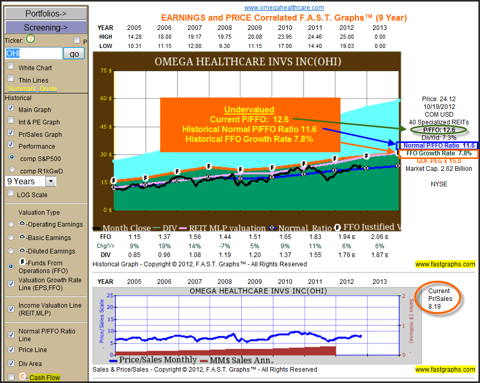
Task: Open the Summary link
Action: point(22,88)
